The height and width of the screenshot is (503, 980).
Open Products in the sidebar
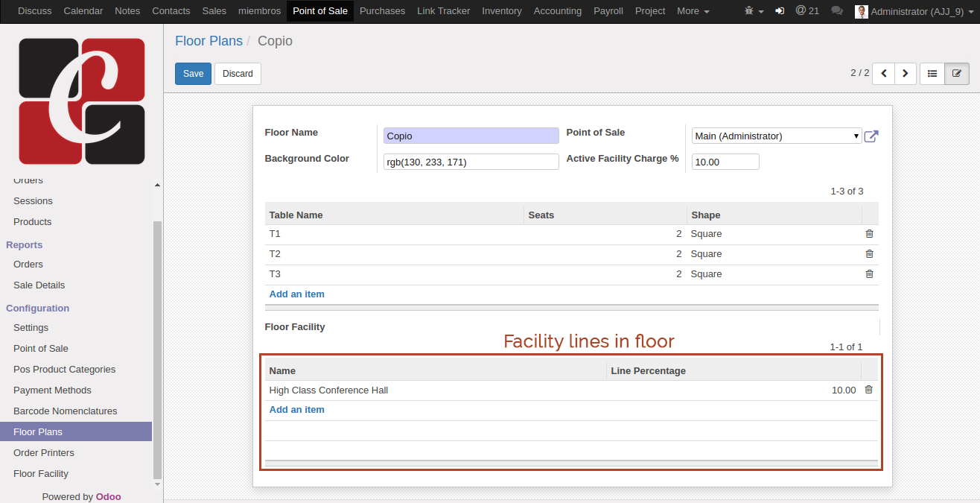[x=33, y=222]
